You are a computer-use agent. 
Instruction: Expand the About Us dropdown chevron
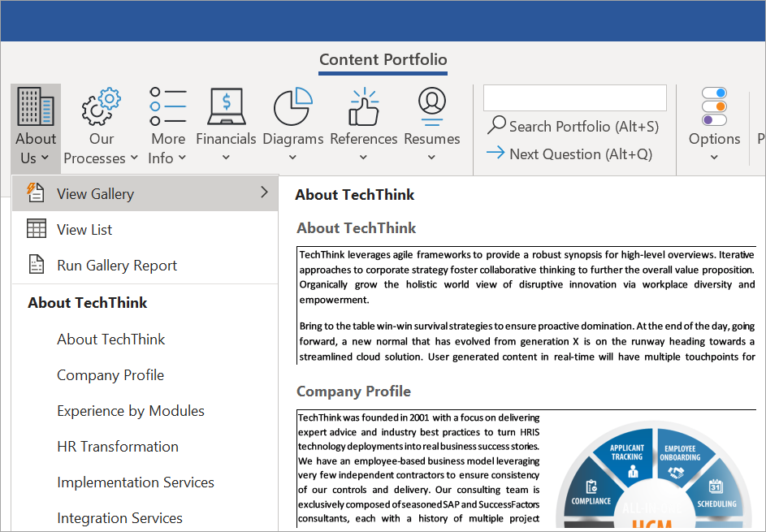[46, 158]
